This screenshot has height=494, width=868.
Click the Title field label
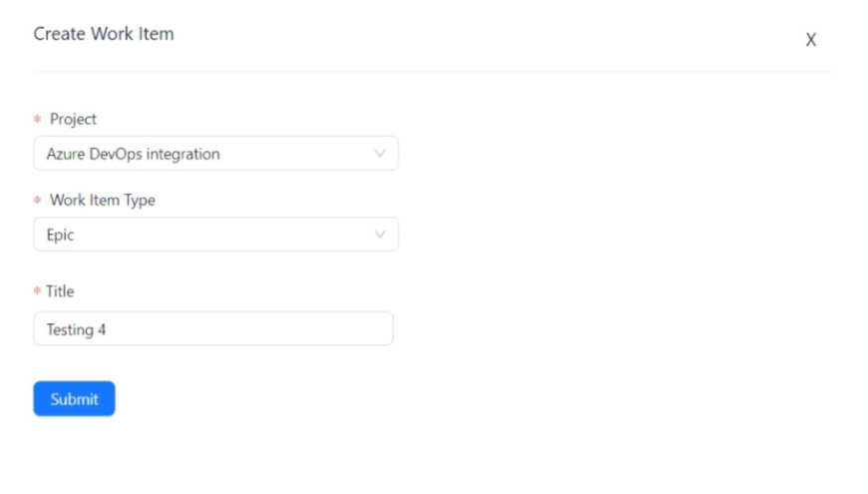click(60, 291)
